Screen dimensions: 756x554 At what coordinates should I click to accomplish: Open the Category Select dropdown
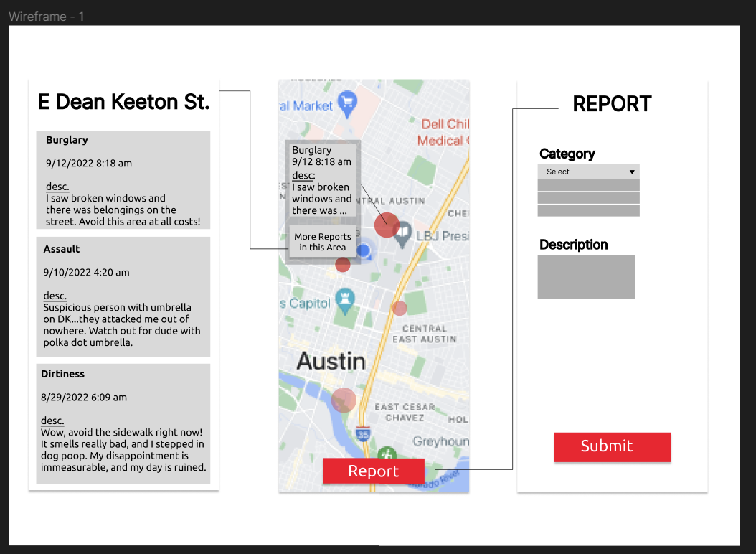(588, 172)
